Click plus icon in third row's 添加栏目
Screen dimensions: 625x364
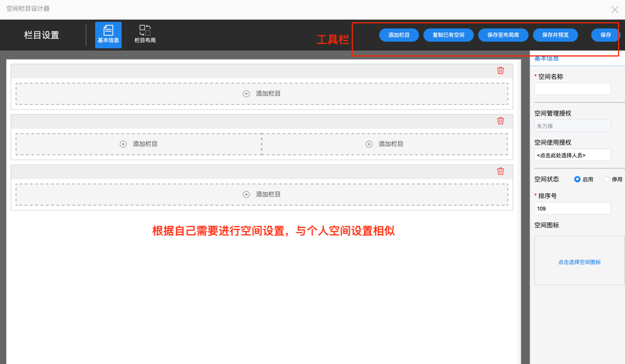[x=246, y=195]
